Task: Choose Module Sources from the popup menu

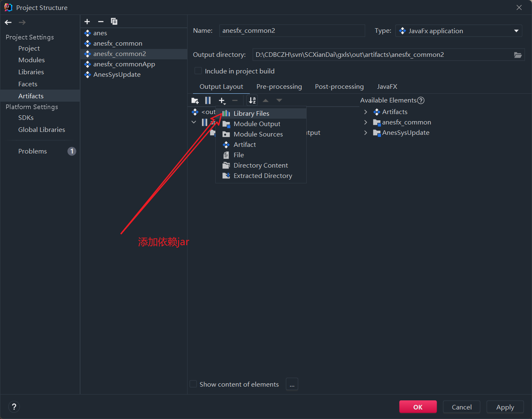Action: (261, 134)
